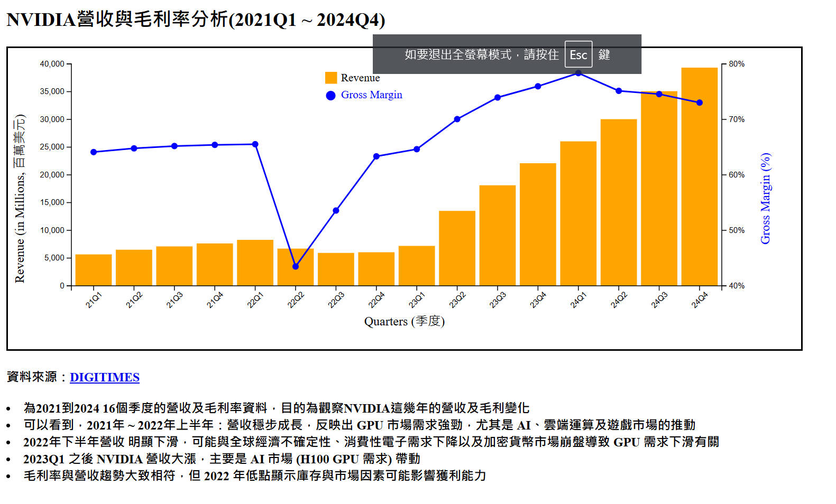836x504 pixels.
Task: Click the bullet starting 為2021到2024
Action: (276, 408)
